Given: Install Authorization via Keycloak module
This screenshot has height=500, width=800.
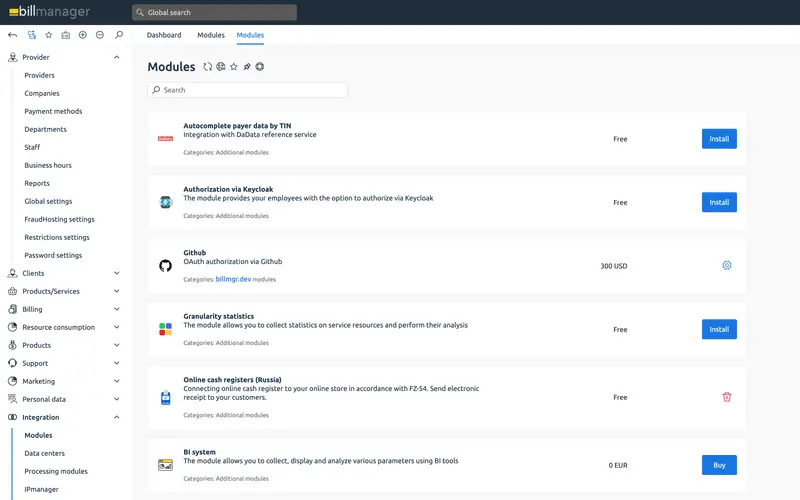Looking at the screenshot, I should coord(719,203).
